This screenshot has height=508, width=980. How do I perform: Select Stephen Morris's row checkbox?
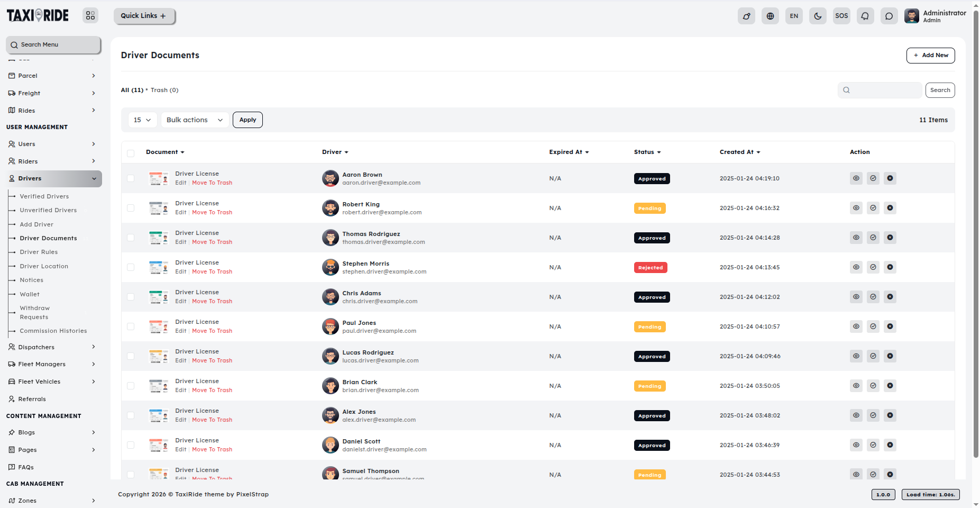tap(131, 267)
